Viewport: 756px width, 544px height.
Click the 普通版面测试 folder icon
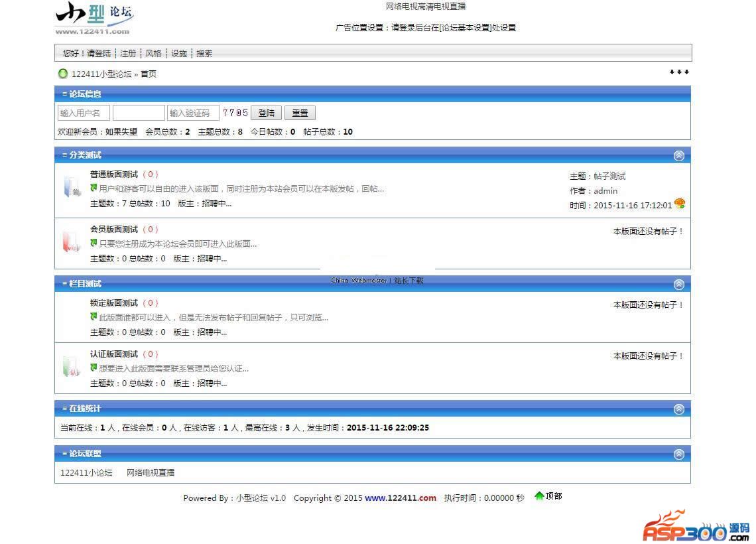pos(72,187)
